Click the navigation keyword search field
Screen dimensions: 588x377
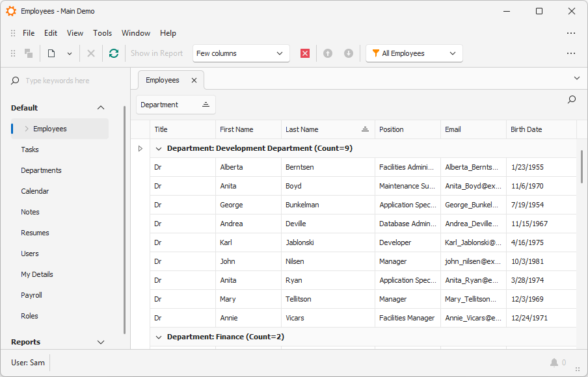tap(65, 81)
